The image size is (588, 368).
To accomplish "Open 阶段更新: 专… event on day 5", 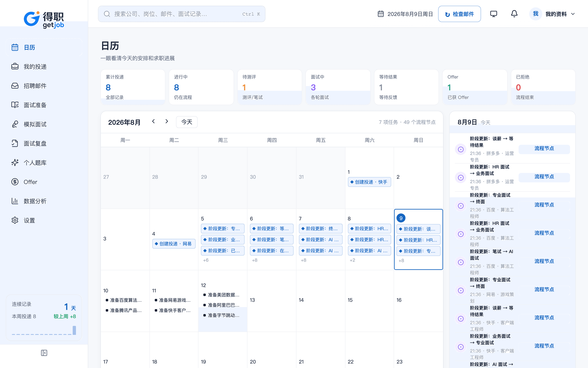I will [x=223, y=229].
